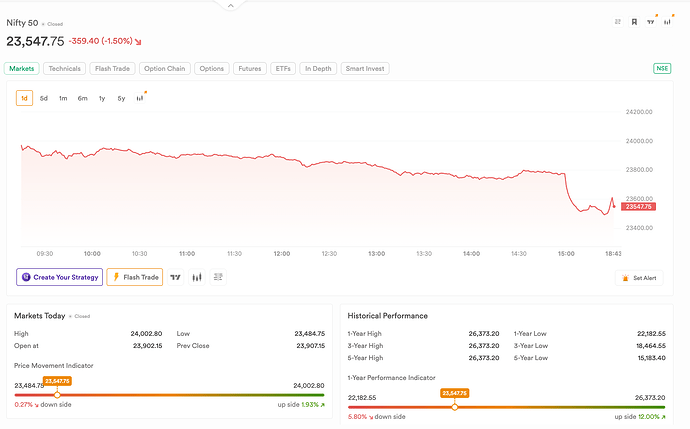Show the 5y chart range
690x429 pixels.
click(x=121, y=98)
